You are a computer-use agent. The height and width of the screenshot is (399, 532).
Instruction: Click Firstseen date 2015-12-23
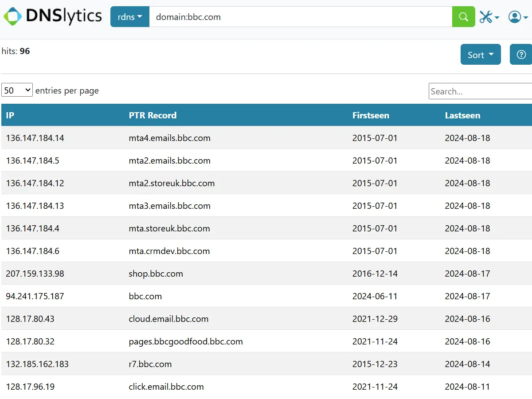coord(375,364)
